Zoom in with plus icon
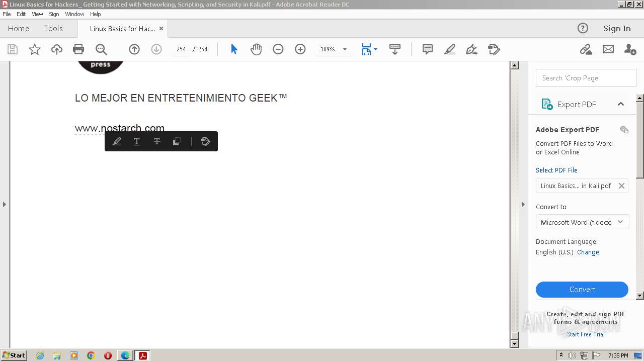The width and height of the screenshot is (644, 362). click(x=300, y=49)
